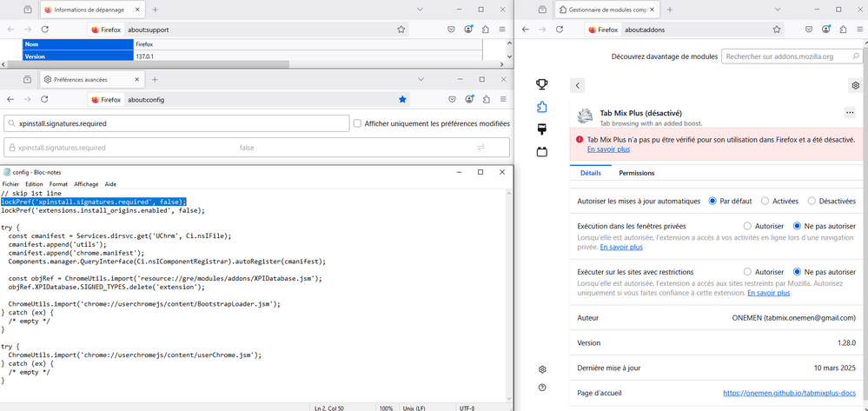The width and height of the screenshot is (868, 411).
Task: Open Extensions category in add-ons sidebar
Action: point(542,107)
